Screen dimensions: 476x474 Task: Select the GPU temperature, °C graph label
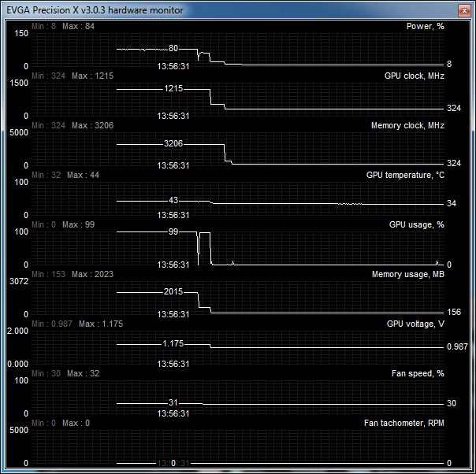click(405, 175)
